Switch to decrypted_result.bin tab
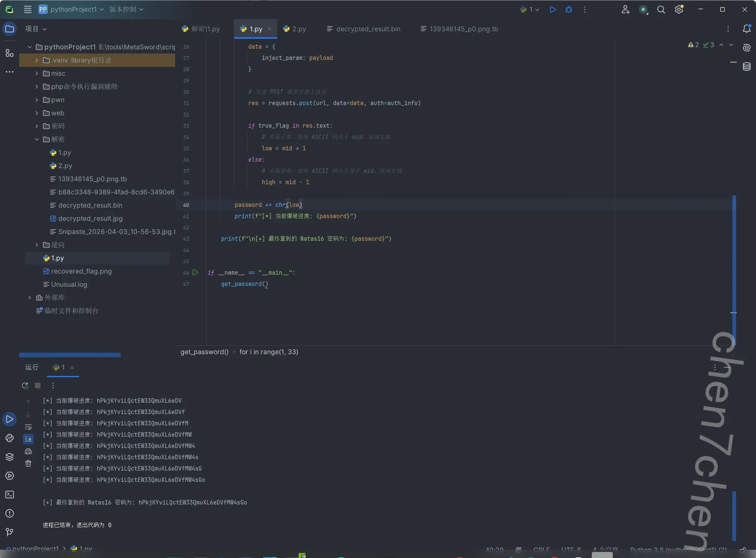The height and width of the screenshot is (558, 756). [368, 29]
